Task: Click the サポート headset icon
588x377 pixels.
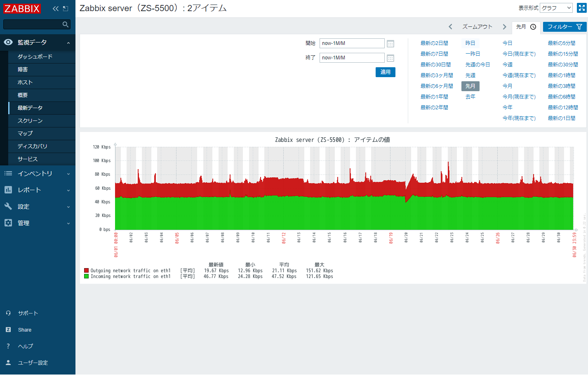Action: coord(8,313)
